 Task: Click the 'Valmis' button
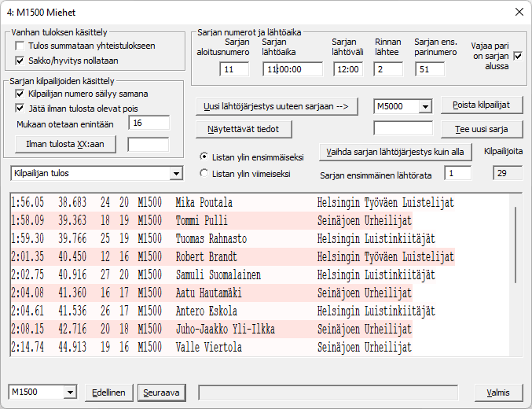[499, 392]
